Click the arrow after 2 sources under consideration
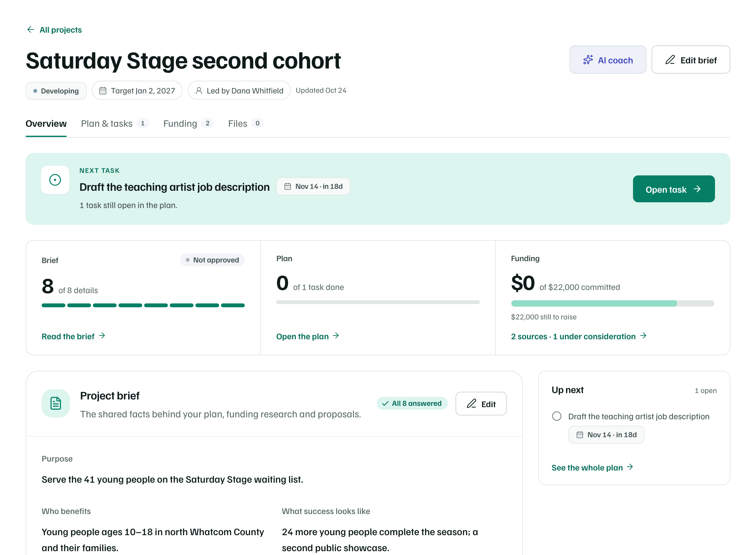Screen dimensions: 756x555 pyautogui.click(x=643, y=336)
